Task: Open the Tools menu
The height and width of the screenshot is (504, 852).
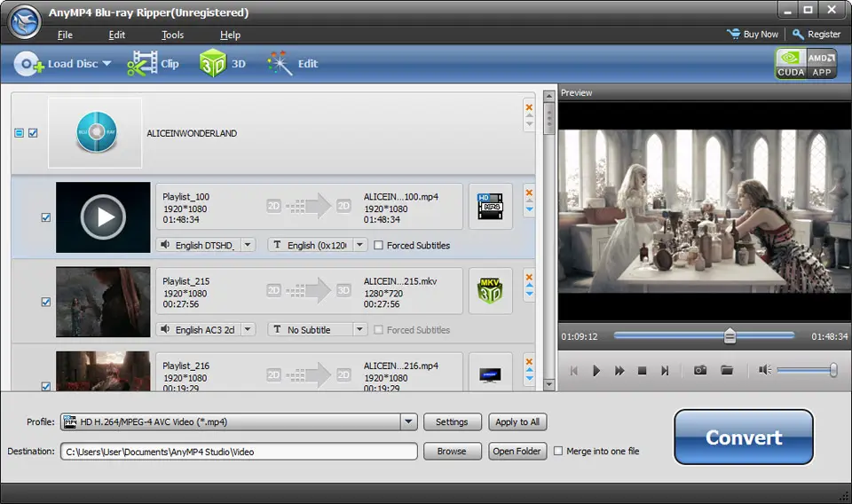Action: (x=173, y=35)
